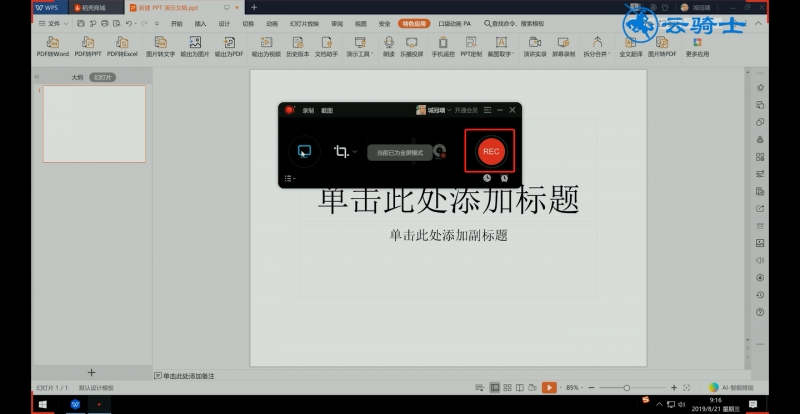Image resolution: width=800 pixels, height=414 pixels.
Task: Open 演讲实录 presentation recording
Action: (535, 46)
